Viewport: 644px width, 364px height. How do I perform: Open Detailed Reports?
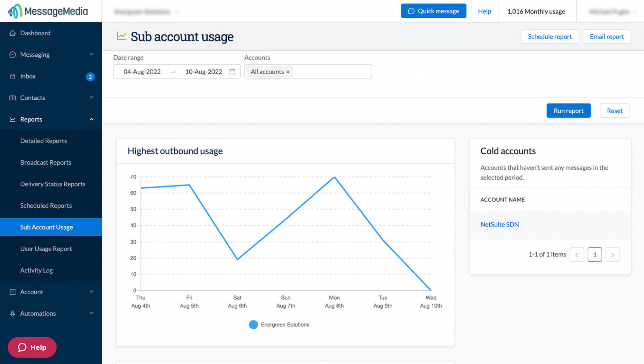click(43, 141)
